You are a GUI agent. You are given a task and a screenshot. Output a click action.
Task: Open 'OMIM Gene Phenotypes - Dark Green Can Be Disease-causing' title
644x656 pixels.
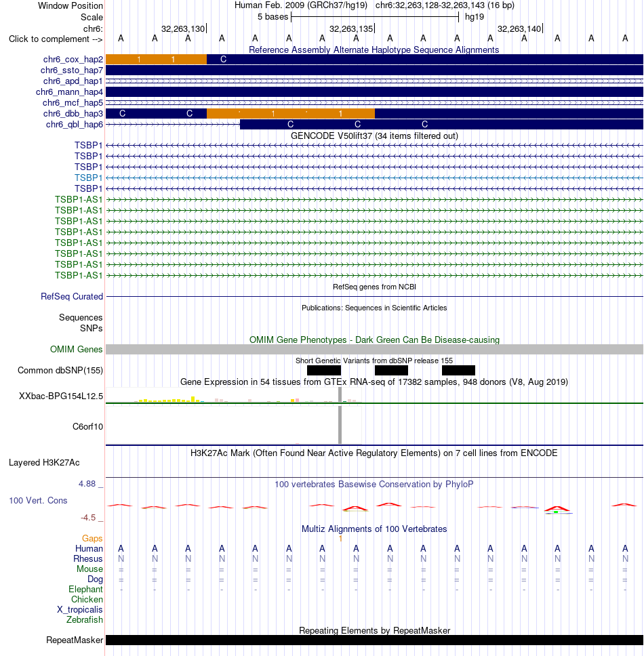click(x=374, y=340)
